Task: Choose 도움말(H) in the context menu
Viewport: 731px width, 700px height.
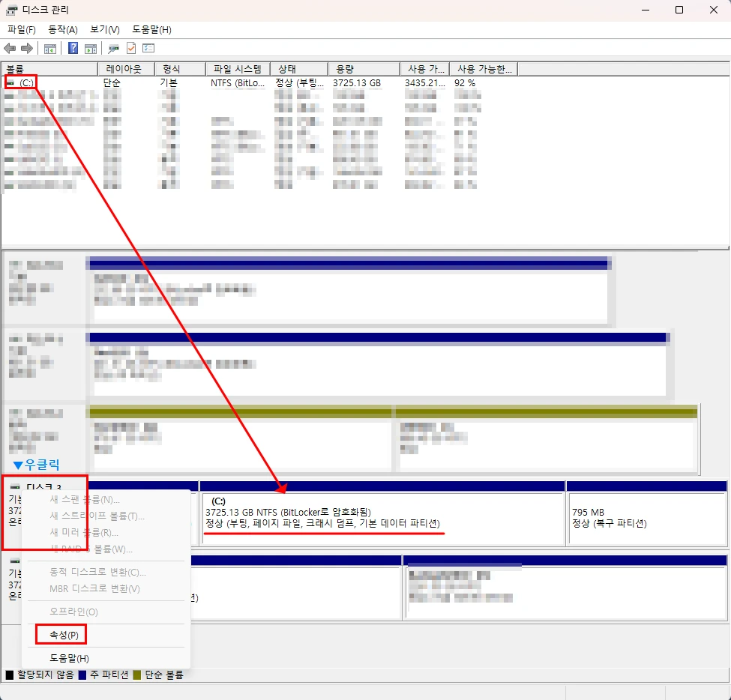Action: (69, 659)
